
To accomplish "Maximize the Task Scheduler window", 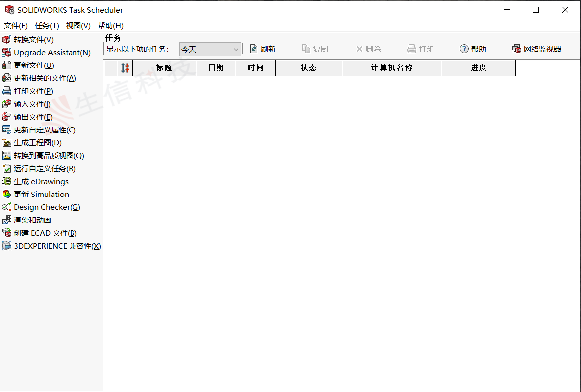I will (536, 10).
